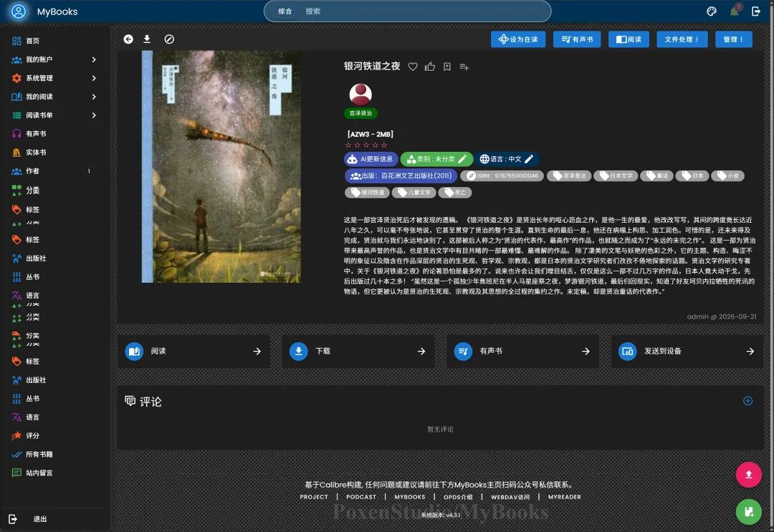Image resolution: width=774 pixels, height=532 pixels.
Task: Edit language using the pencil in 语言 chip
Action: point(529,159)
